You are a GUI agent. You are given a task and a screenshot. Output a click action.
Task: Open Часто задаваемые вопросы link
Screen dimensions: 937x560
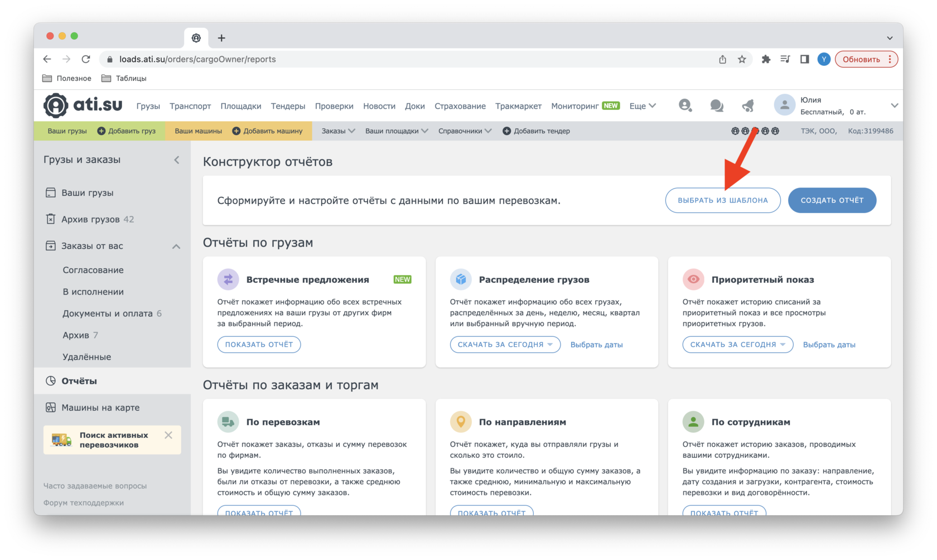point(95,486)
